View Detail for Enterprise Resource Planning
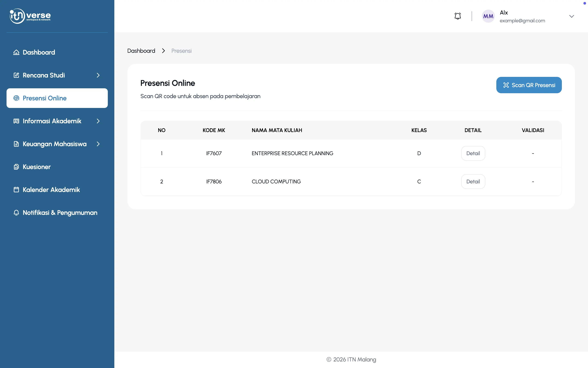Viewport: 588px width, 368px height. (x=473, y=153)
